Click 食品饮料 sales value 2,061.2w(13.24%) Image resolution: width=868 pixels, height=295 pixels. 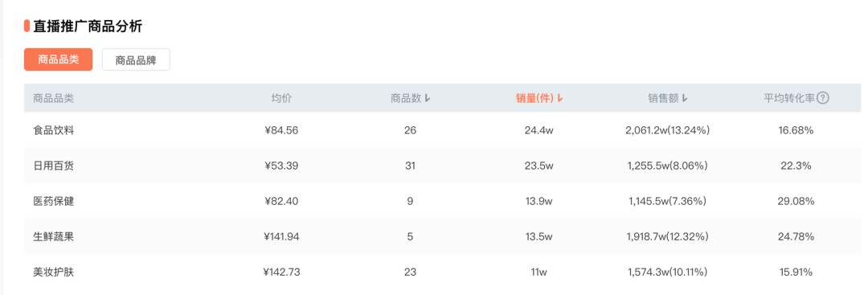(x=668, y=130)
